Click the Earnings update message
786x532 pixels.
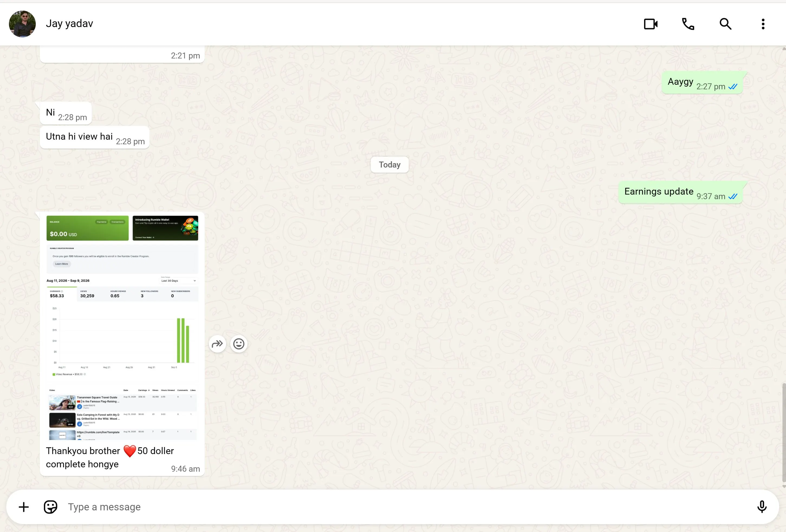[x=680, y=192]
